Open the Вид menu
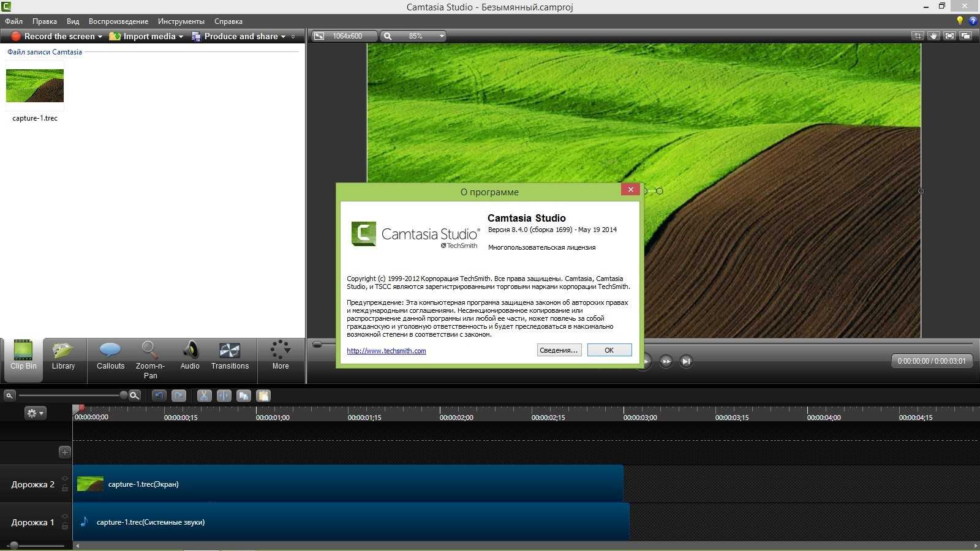Image resolution: width=980 pixels, height=551 pixels. [x=73, y=21]
